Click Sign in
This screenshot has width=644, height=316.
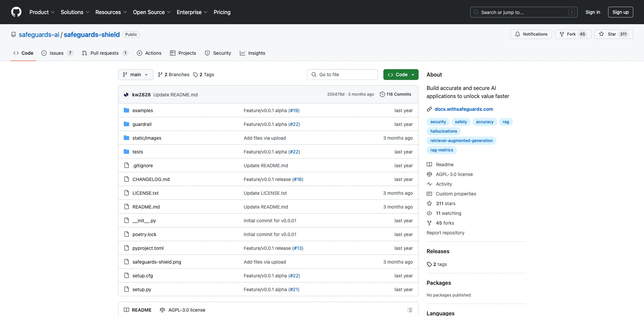593,12
